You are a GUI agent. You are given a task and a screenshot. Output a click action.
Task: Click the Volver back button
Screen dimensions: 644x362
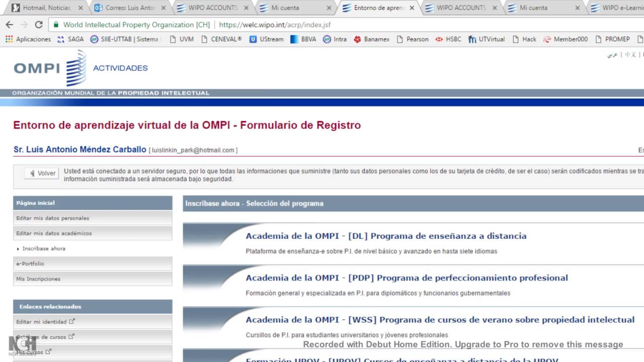(x=42, y=173)
